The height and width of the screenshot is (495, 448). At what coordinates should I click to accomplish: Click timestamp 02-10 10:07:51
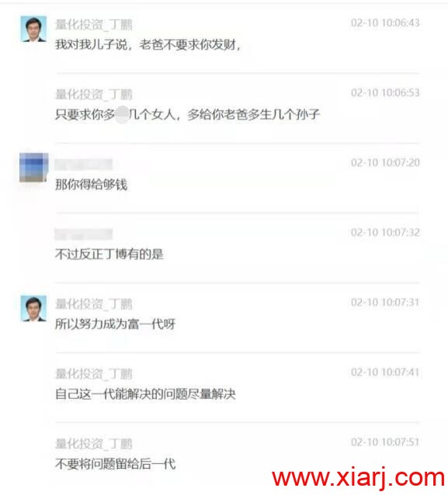[385, 442]
